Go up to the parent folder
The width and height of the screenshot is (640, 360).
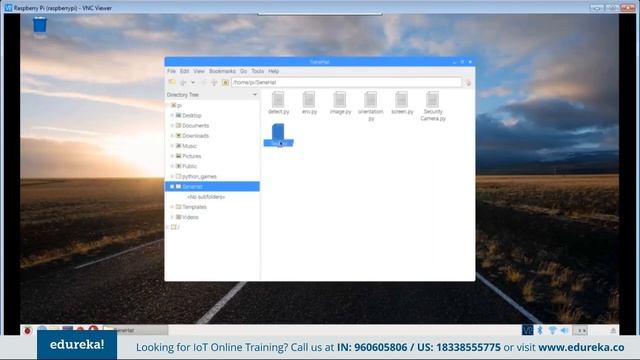(214, 82)
